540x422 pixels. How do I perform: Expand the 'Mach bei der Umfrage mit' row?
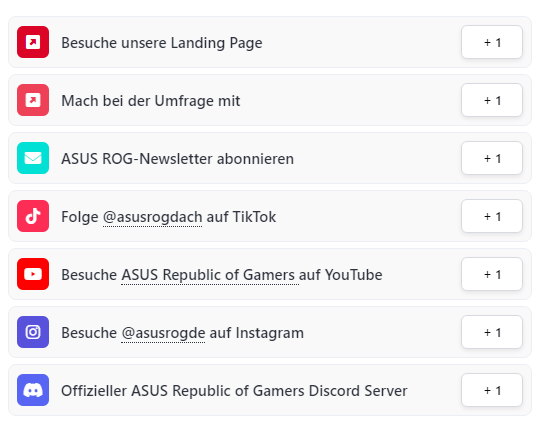pyautogui.click(x=270, y=100)
